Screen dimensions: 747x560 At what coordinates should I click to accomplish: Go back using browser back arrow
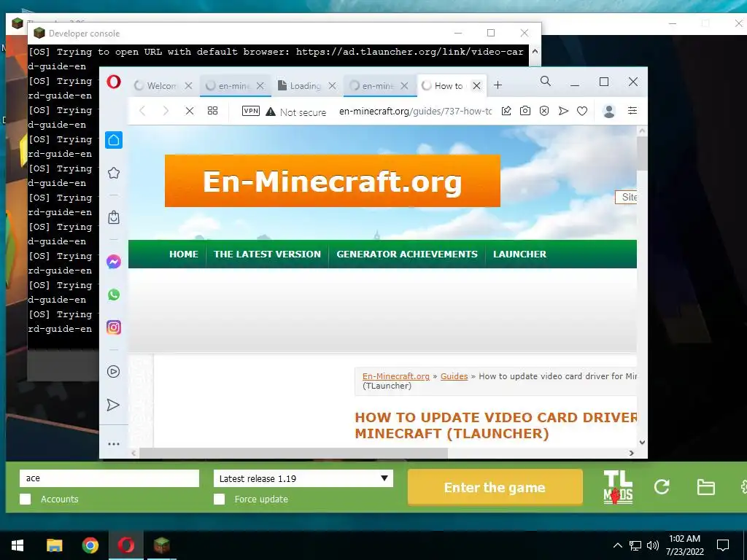click(x=142, y=111)
